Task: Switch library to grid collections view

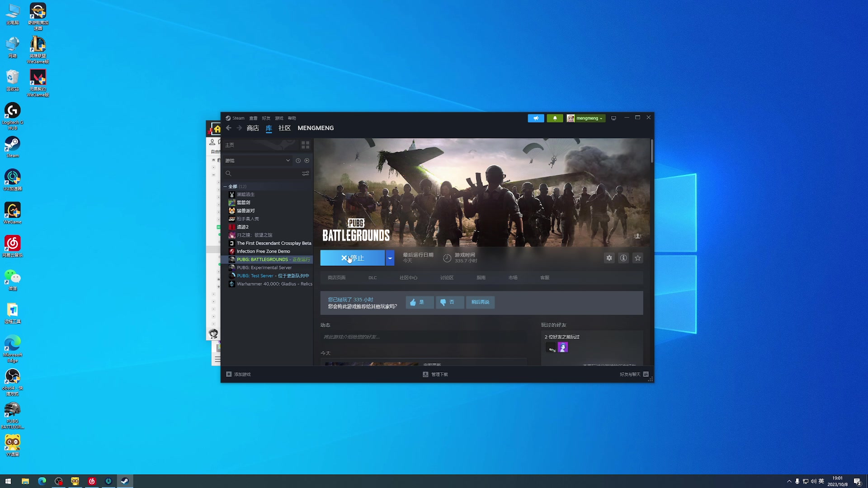Action: (306, 145)
